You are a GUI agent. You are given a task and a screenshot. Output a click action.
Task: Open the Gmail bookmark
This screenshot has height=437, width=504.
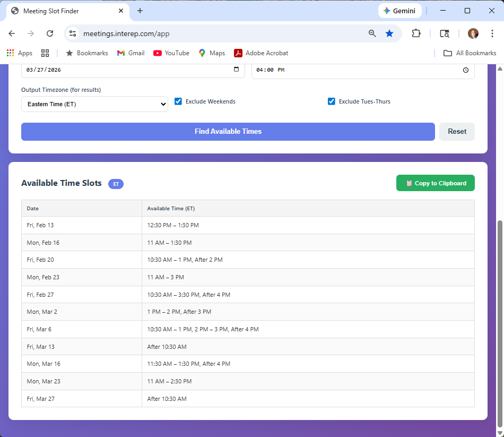click(131, 53)
